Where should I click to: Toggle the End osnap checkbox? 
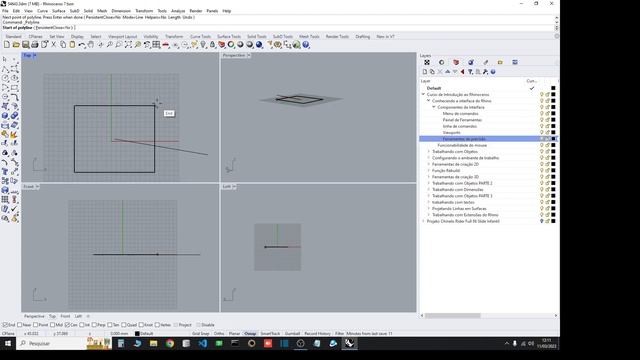pyautogui.click(x=5, y=325)
